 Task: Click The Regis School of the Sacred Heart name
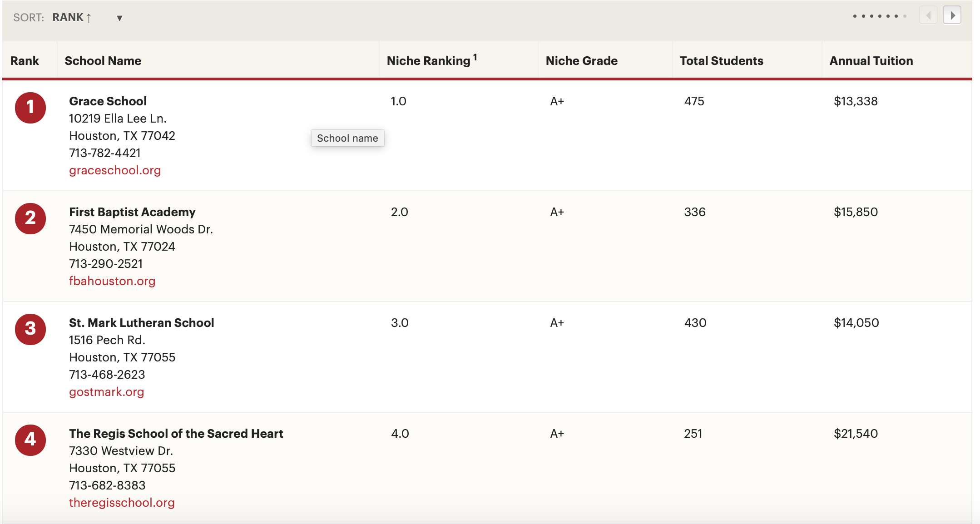coord(176,434)
